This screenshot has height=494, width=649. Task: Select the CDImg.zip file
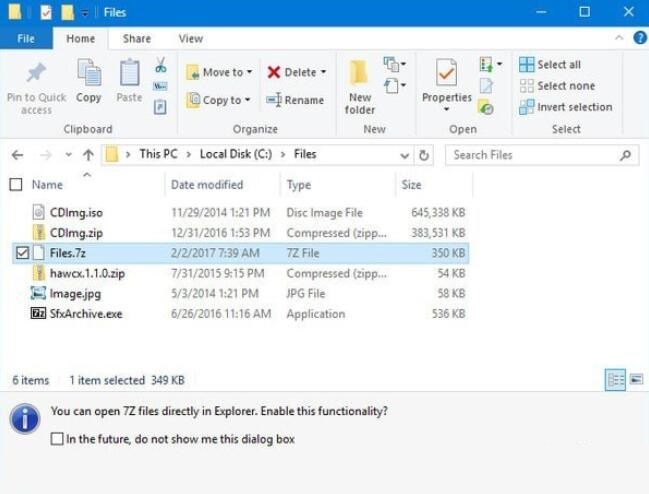point(240,233)
